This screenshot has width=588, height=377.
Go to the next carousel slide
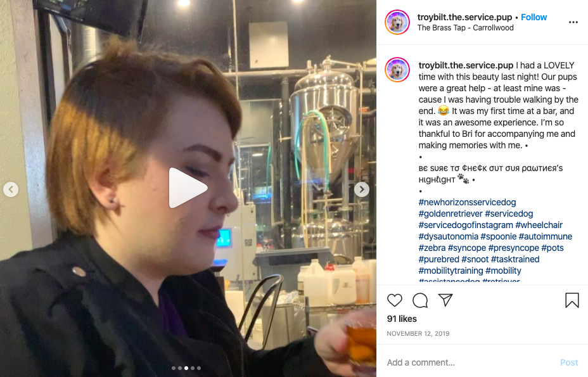(362, 189)
